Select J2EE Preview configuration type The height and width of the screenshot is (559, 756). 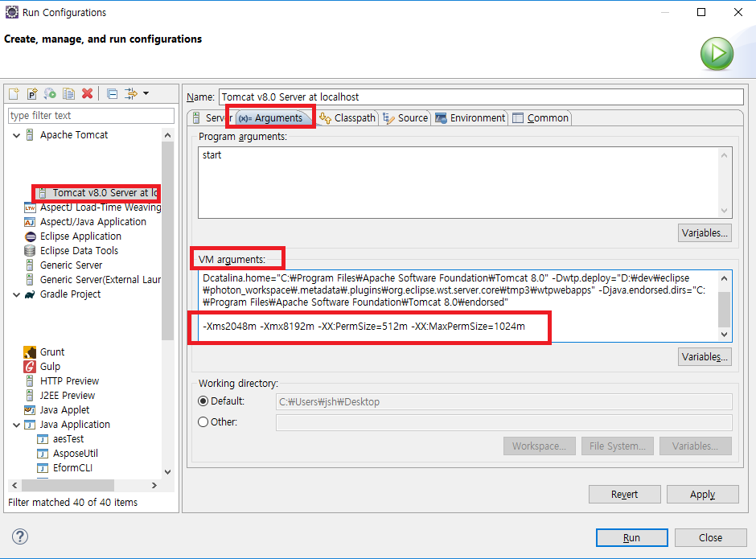pyautogui.click(x=60, y=396)
